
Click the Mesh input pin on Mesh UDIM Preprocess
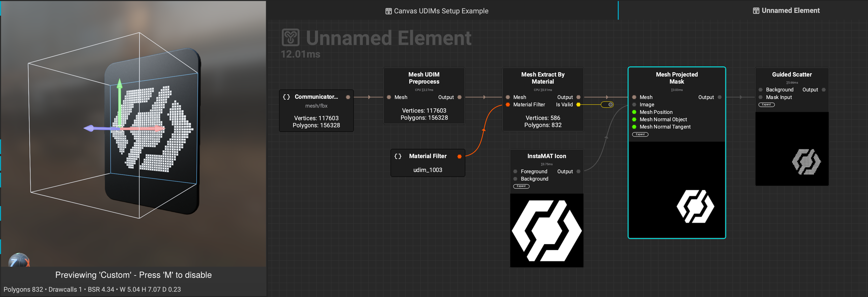click(389, 97)
